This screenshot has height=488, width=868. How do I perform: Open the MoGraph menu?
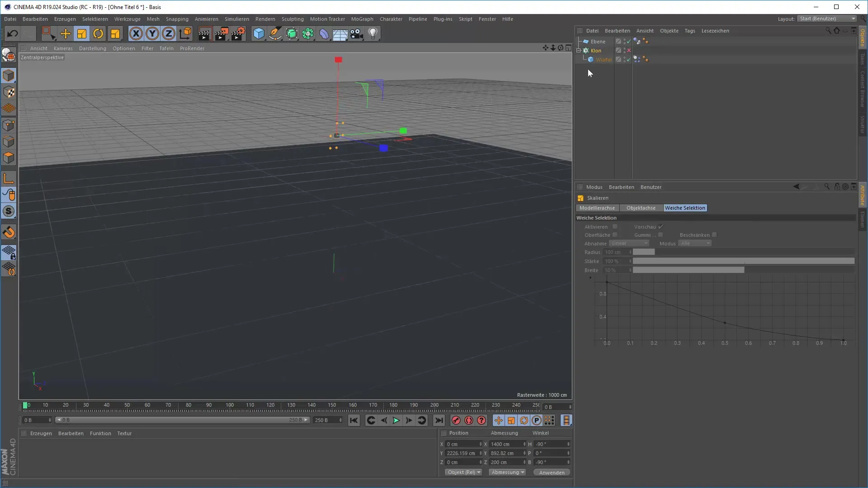click(362, 19)
